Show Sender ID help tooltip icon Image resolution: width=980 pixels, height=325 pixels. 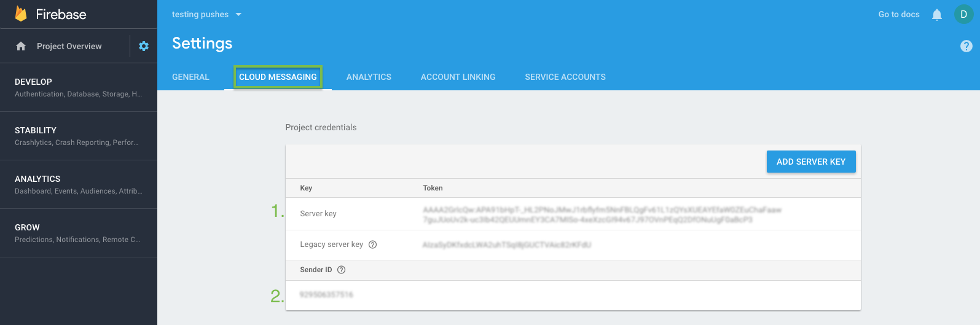pyautogui.click(x=342, y=270)
